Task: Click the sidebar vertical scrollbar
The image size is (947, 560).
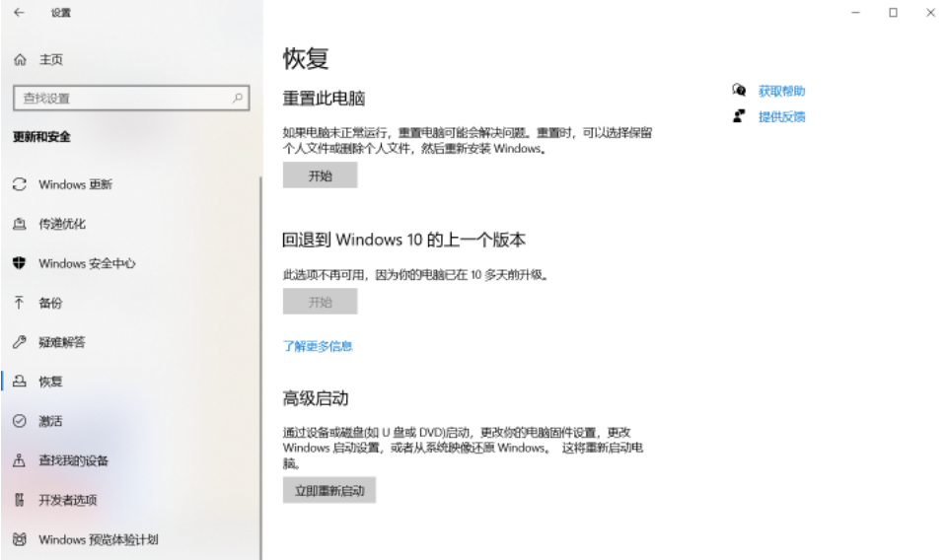Action: 260,368
